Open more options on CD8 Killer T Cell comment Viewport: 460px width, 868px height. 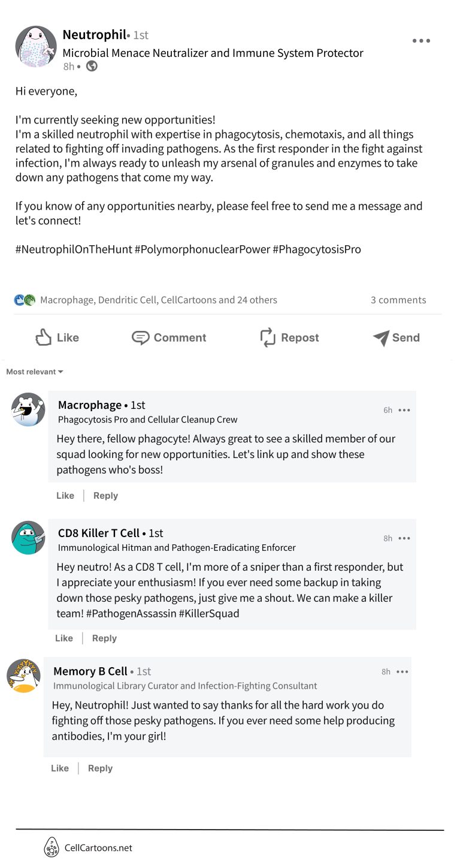[404, 538]
